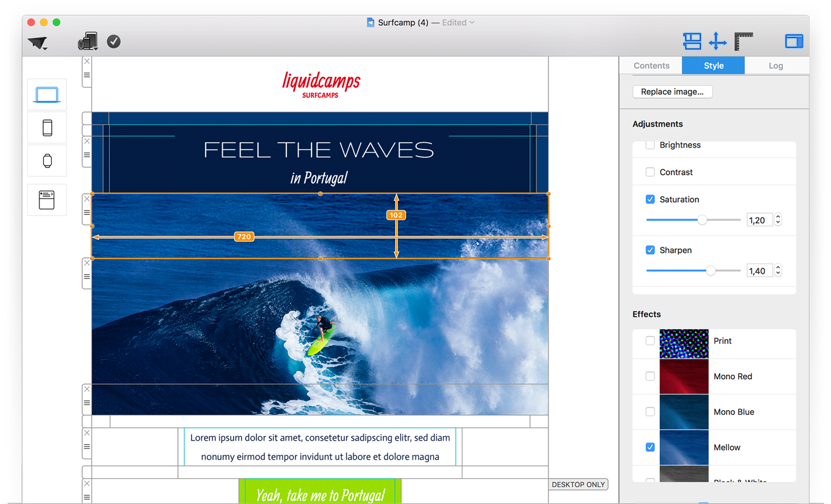
Task: Click the 720 width measurement label
Action: (244, 236)
